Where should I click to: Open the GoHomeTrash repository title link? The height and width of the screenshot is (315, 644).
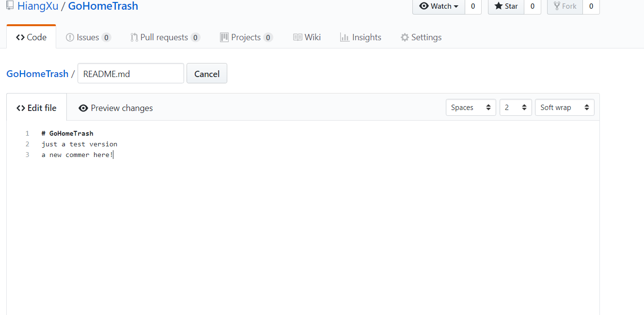103,6
